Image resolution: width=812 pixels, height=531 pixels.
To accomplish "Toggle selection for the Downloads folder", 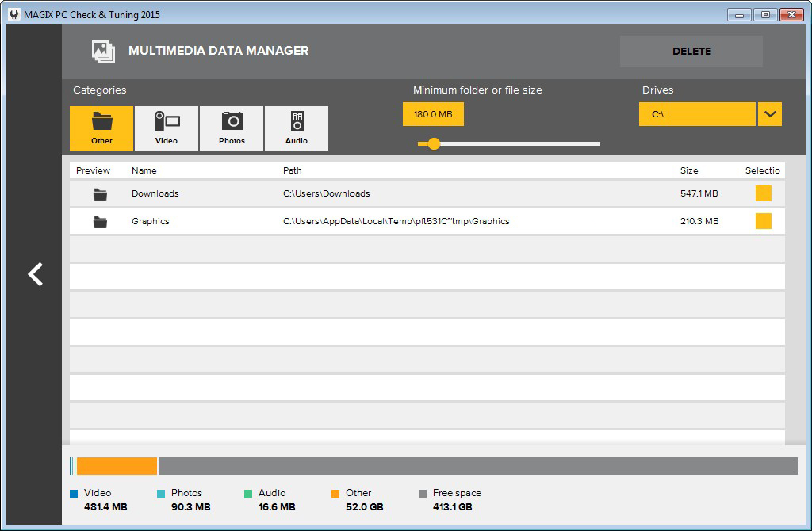I will click(763, 193).
